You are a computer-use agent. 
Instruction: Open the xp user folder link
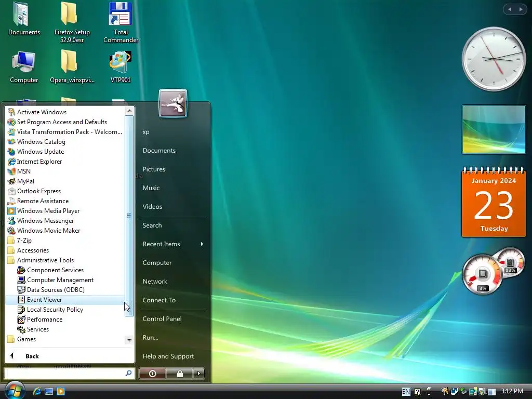coord(146,132)
